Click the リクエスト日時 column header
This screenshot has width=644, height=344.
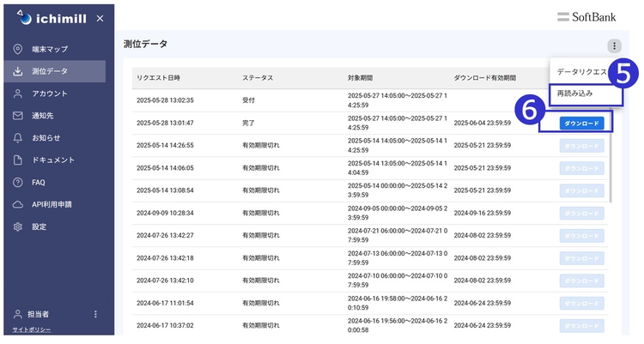(159, 77)
